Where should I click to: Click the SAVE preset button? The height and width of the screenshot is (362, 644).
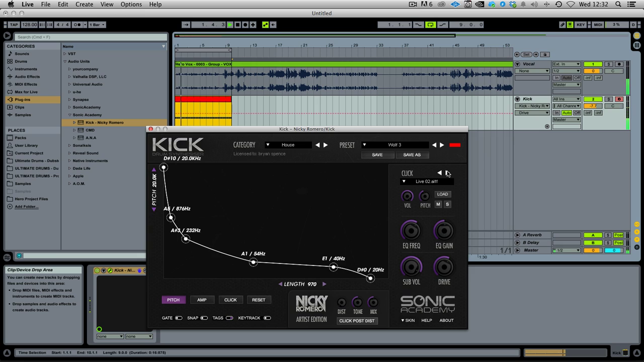377,155
